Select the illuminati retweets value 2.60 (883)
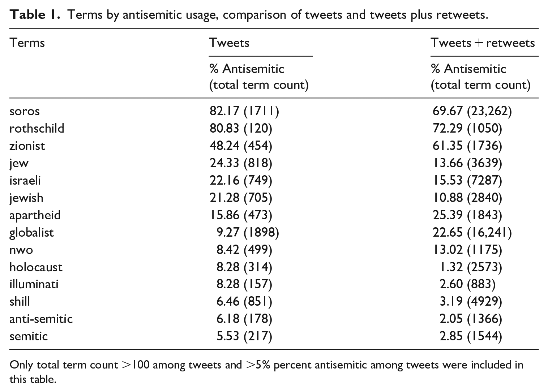This screenshot has height=392, width=548. (x=467, y=284)
